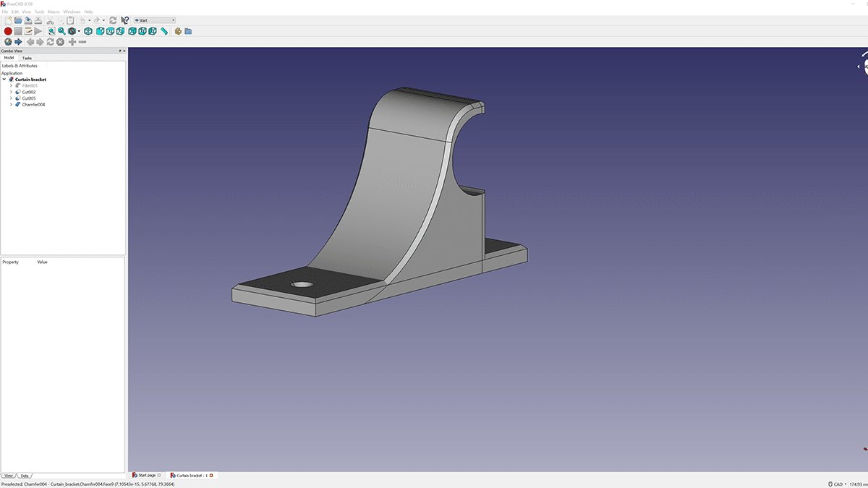The height and width of the screenshot is (488, 868).
Task: Expand the Cut002 tree item
Action: pyautogui.click(x=11, y=91)
